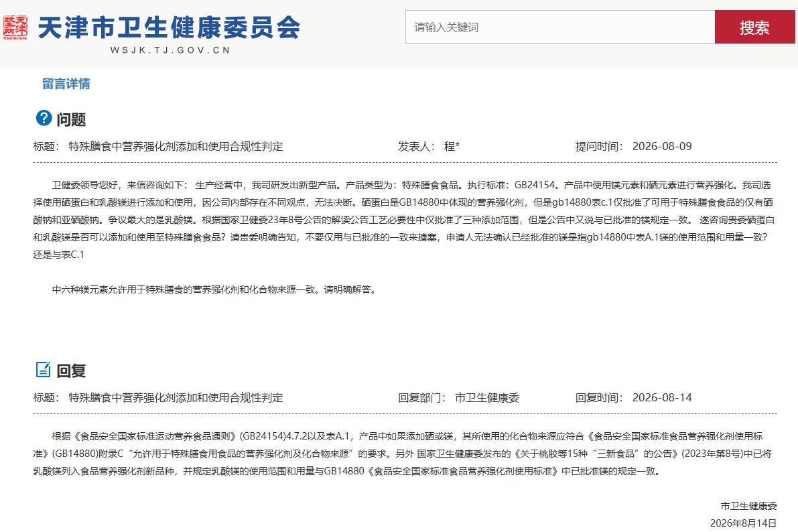
Task: Click the question title 特殊膳食中营养强化剂添加和使用合规性判定
Action: 176,147
